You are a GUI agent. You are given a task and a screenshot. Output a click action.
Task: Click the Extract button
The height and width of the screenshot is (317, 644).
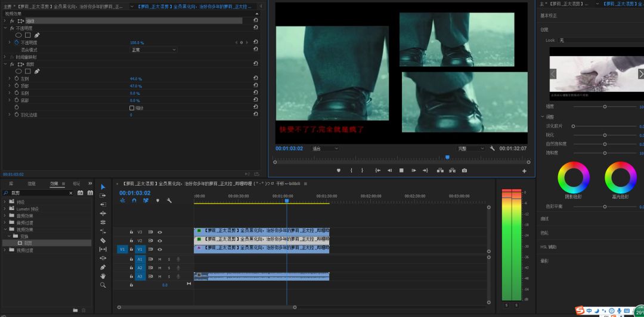tap(452, 171)
